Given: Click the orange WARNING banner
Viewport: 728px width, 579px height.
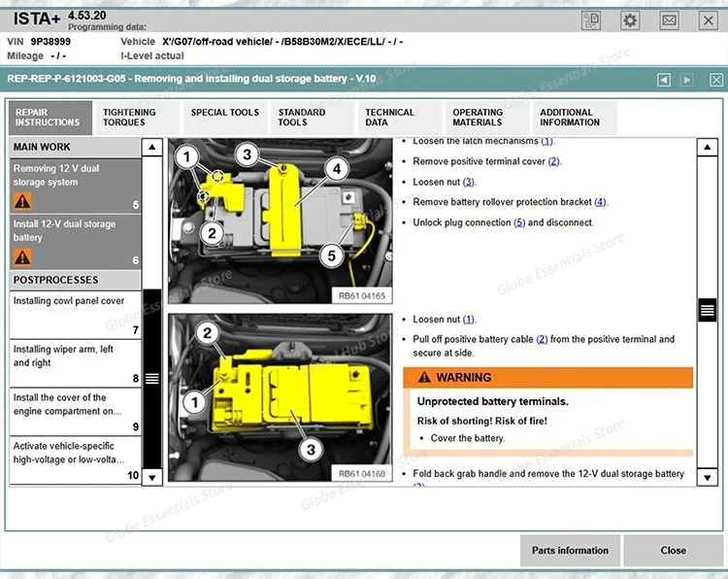Looking at the screenshot, I should (x=547, y=377).
